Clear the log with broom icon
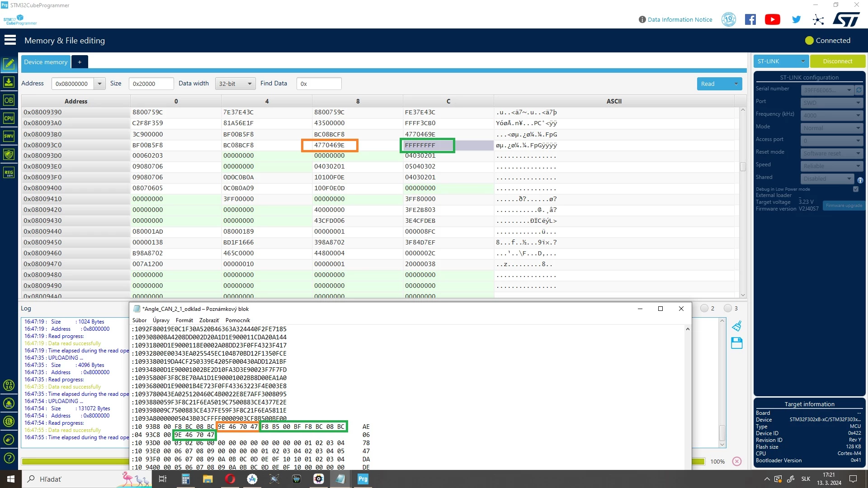 737,326
